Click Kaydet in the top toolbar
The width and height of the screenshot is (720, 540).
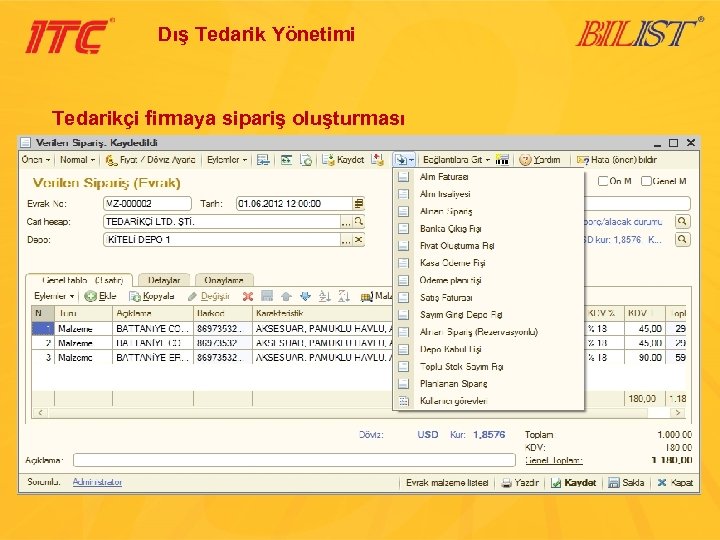(343, 160)
